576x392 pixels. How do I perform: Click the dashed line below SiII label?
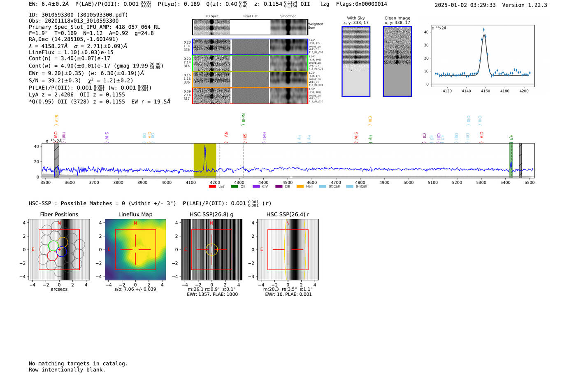(243, 160)
